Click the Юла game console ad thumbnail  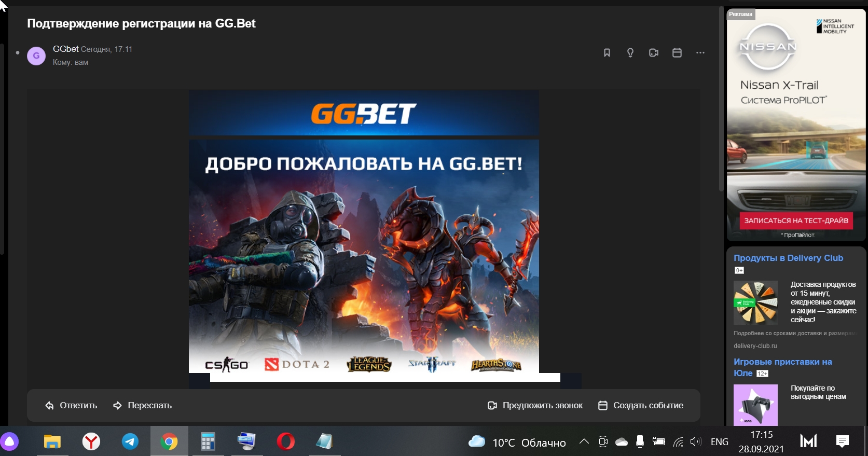pos(755,405)
